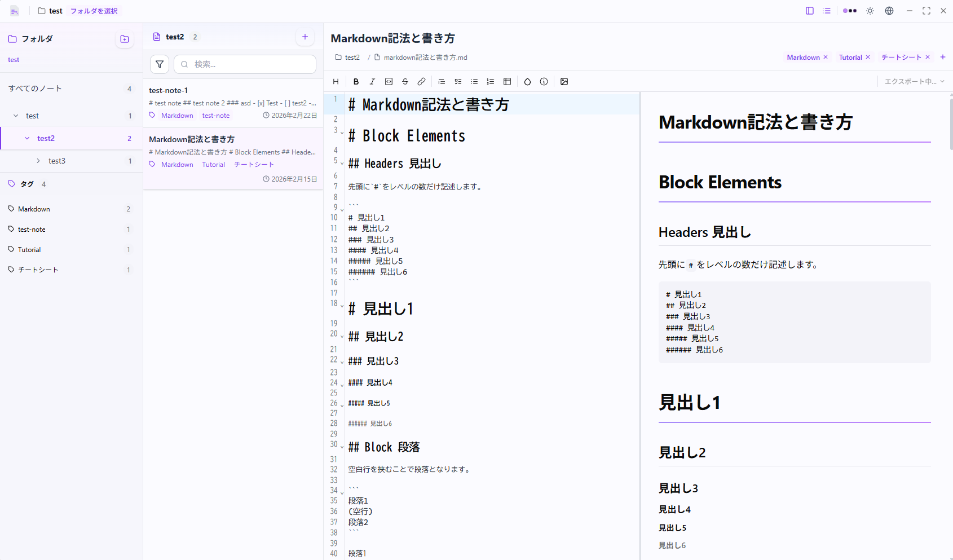Viewport: 953px width, 560px height.
Task: Toggle the left sidebar panel
Action: click(810, 10)
